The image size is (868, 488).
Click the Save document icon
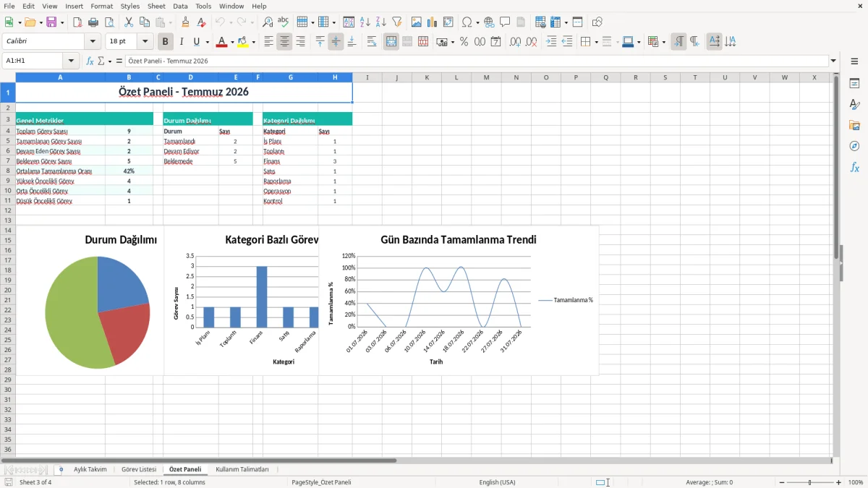pyautogui.click(x=51, y=22)
